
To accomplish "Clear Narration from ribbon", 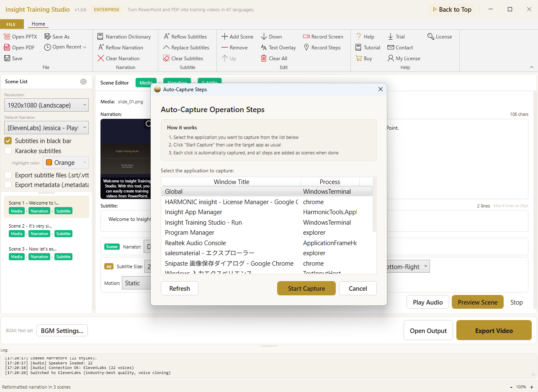I will (118, 59).
